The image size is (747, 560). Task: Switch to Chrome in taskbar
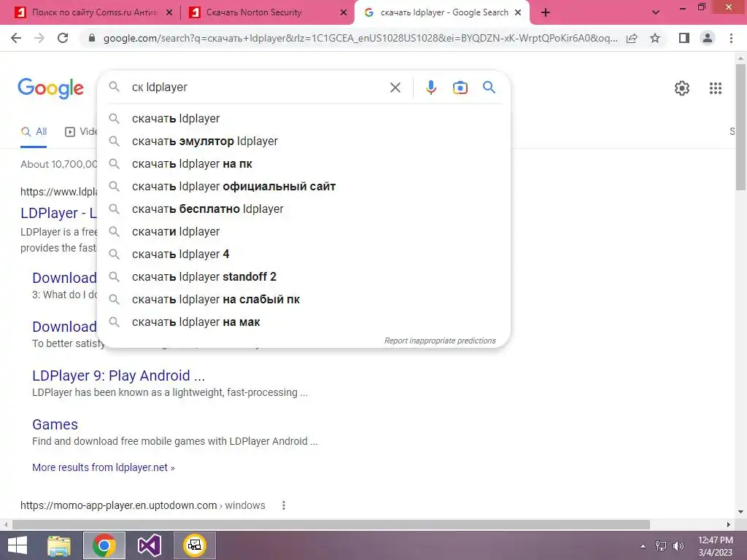(x=104, y=545)
